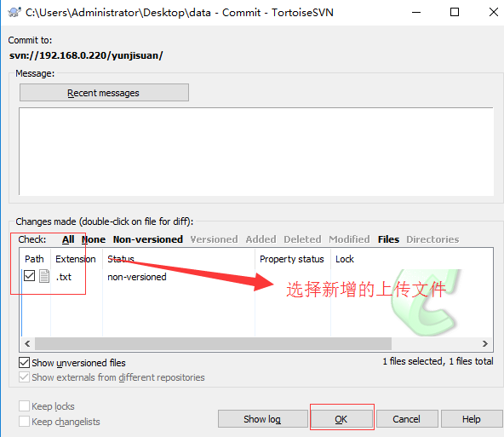Screen dimensions: 504x437
Task: Select the non-versioned status text
Action: pyautogui.click(x=137, y=277)
